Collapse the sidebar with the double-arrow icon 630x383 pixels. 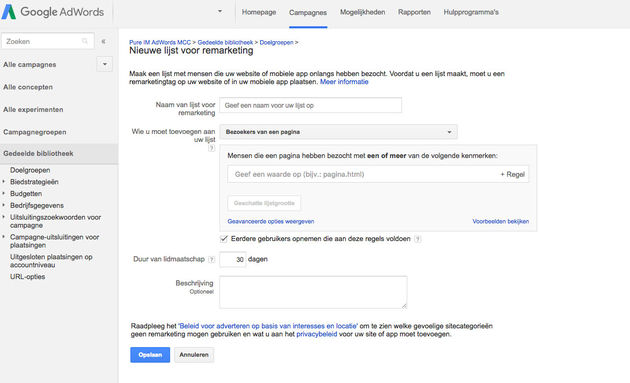coord(104,41)
